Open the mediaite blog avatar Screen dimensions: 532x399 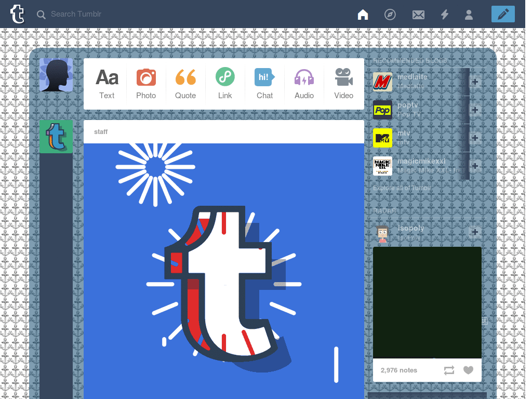382,82
